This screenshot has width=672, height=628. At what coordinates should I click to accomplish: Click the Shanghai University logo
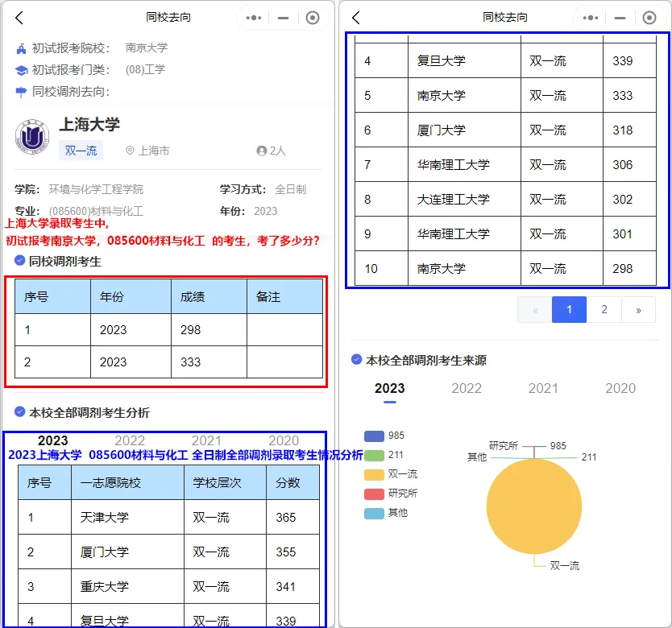tap(32, 137)
